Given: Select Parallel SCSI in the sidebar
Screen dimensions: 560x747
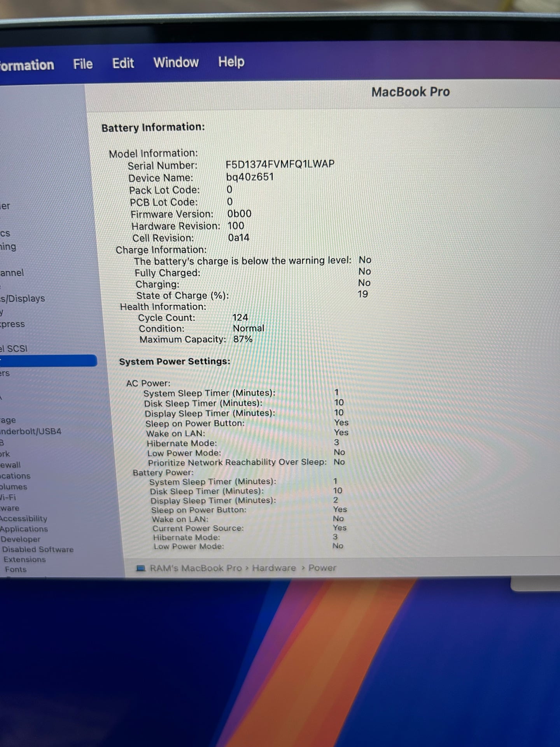Looking at the screenshot, I should 14,349.
